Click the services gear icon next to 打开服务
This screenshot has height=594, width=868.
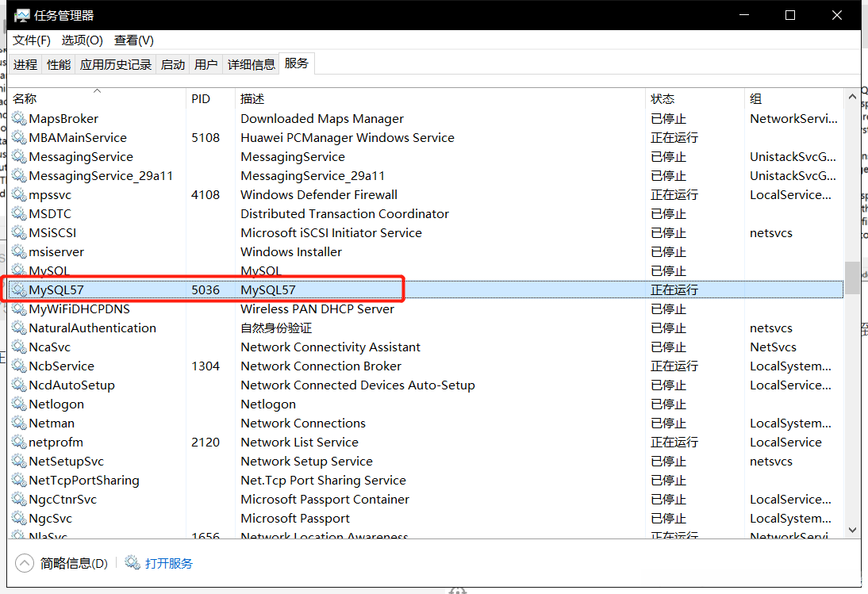coord(133,563)
